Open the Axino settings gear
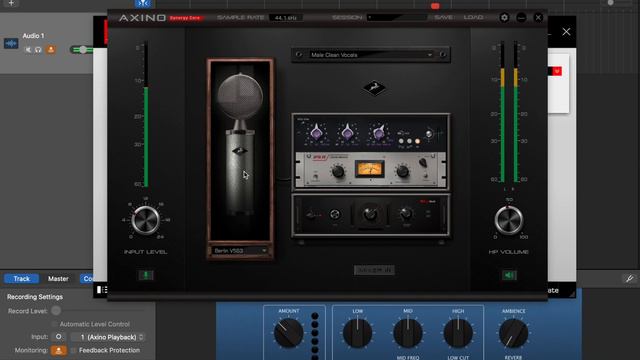The image size is (640, 360). [x=504, y=18]
